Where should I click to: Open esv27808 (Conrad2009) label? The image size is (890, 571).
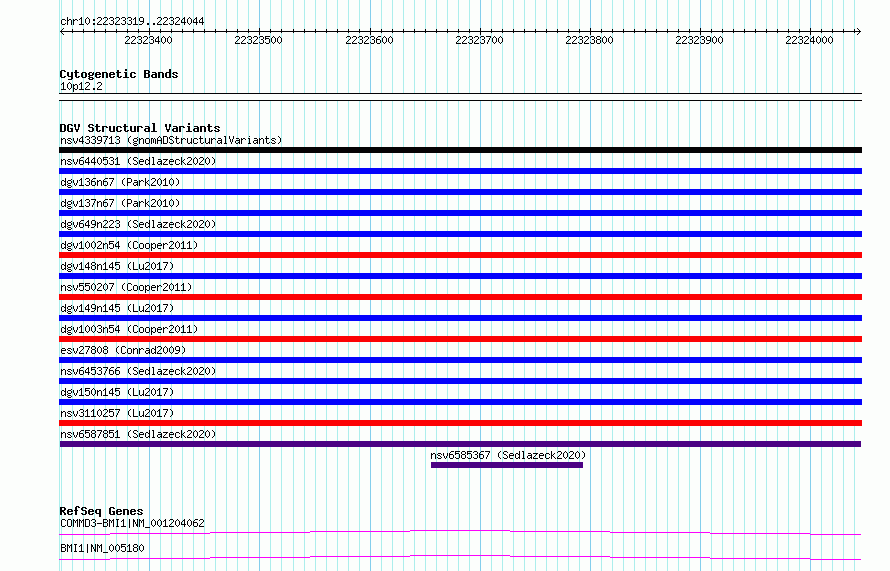pyautogui.click(x=123, y=350)
